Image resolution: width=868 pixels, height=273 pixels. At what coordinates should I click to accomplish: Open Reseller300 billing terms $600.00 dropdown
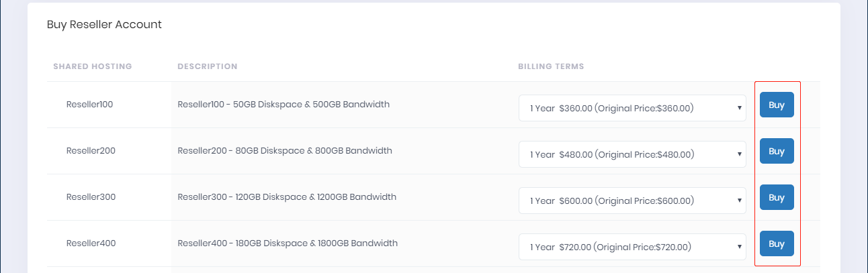point(632,201)
